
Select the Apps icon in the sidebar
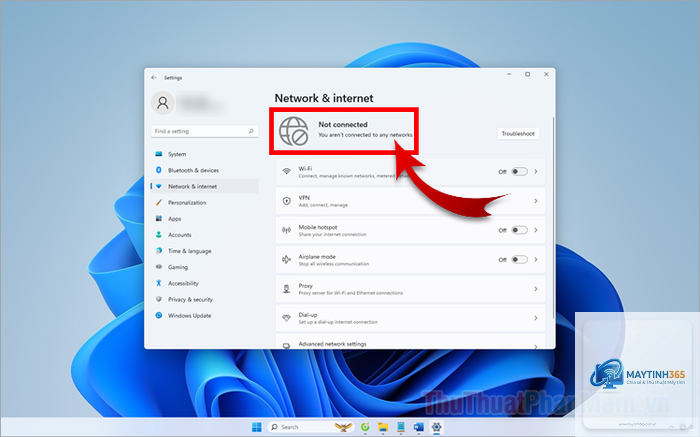(x=158, y=219)
